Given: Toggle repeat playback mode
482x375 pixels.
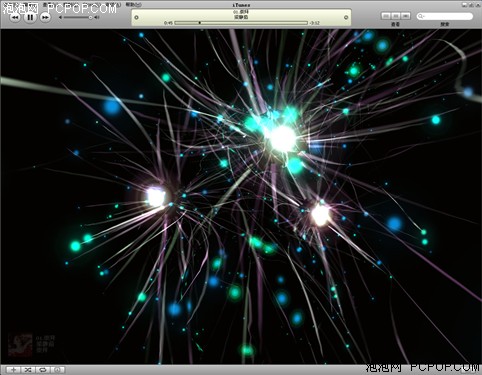Looking at the screenshot, I should pyautogui.click(x=43, y=370).
